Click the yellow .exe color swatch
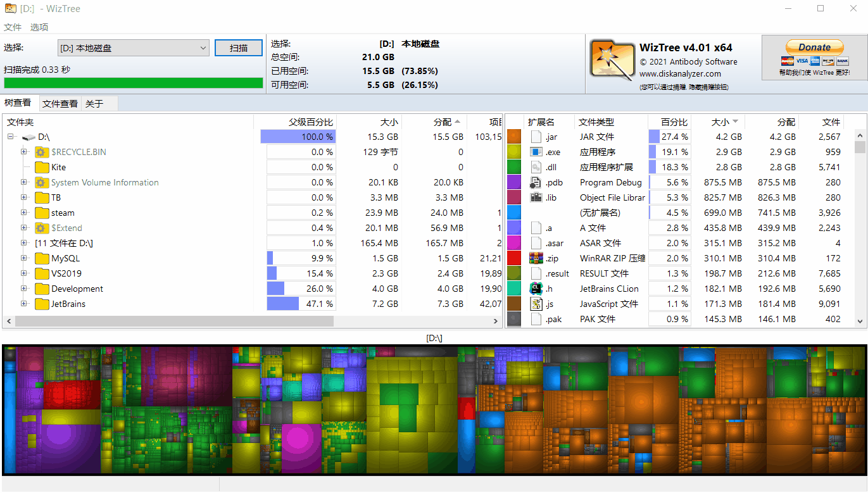This screenshot has height=493, width=868. coord(514,152)
